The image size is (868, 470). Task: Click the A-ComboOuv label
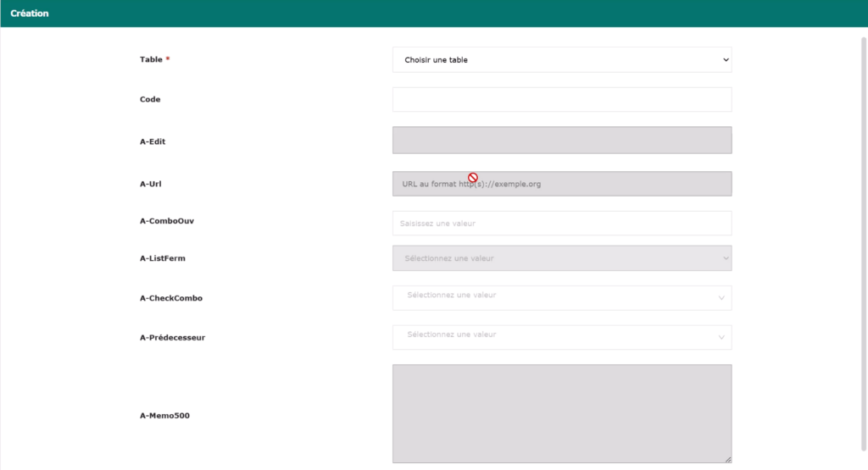161,221
